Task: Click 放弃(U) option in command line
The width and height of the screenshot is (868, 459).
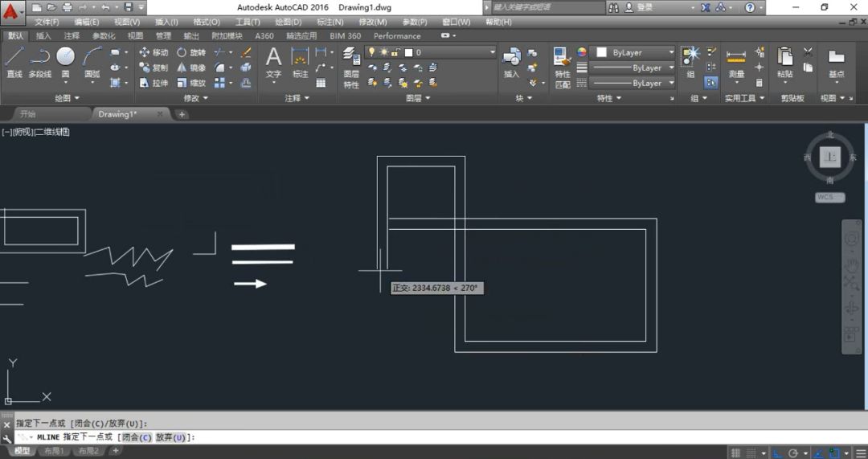Action: [x=170, y=437]
